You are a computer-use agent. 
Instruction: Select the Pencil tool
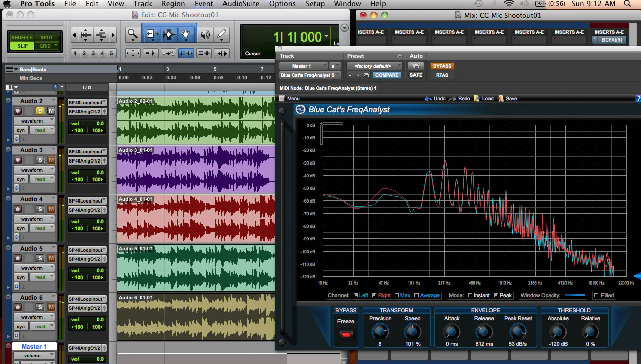pyautogui.click(x=221, y=34)
